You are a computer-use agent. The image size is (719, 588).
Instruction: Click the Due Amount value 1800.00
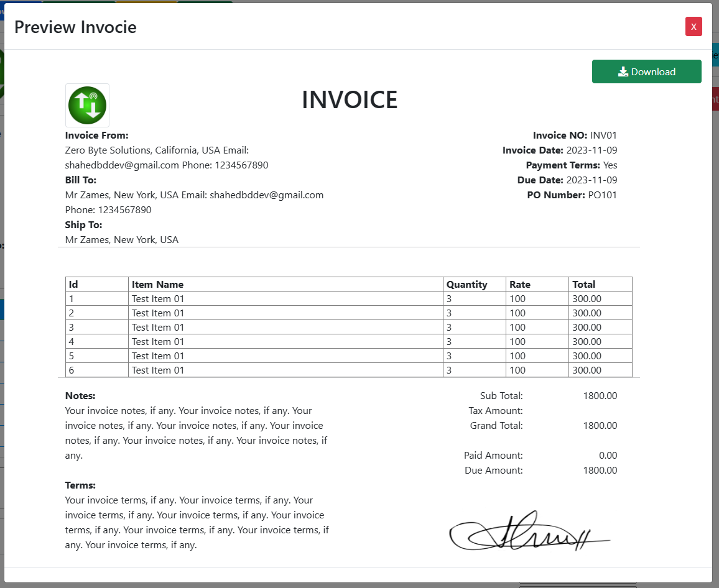point(599,471)
